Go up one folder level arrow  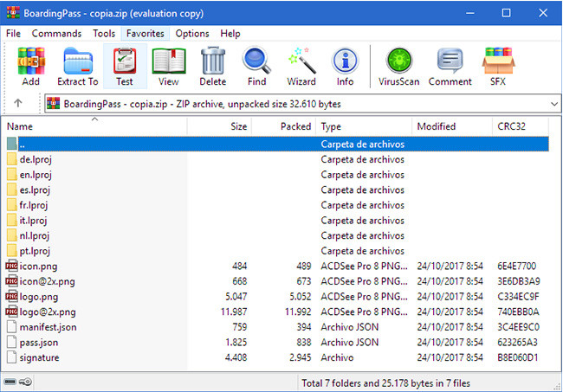coord(18,104)
